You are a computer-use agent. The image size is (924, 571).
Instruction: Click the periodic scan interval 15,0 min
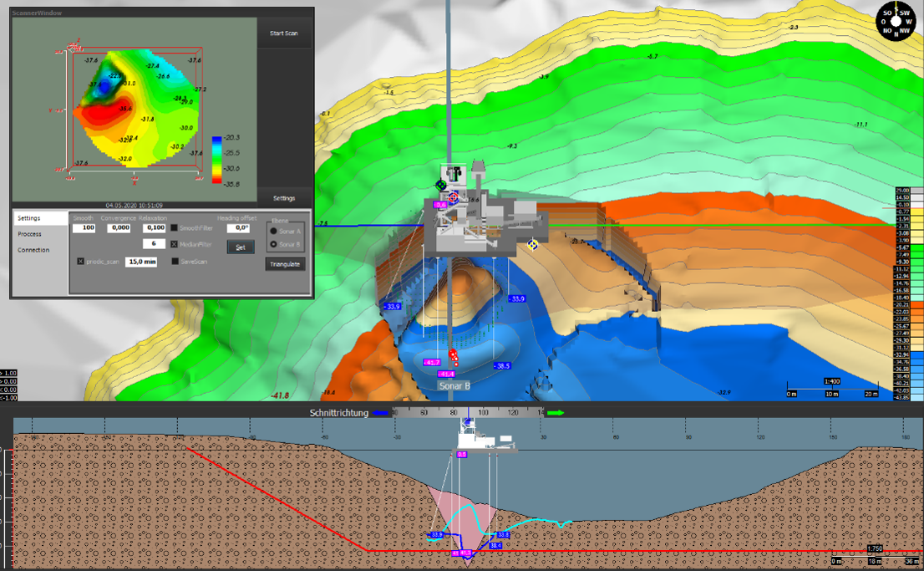tap(141, 262)
